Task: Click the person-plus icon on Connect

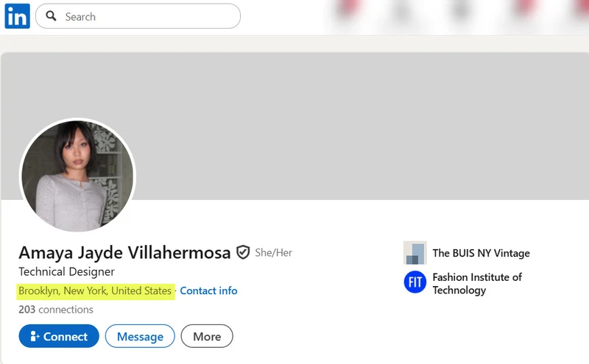Action: [35, 336]
